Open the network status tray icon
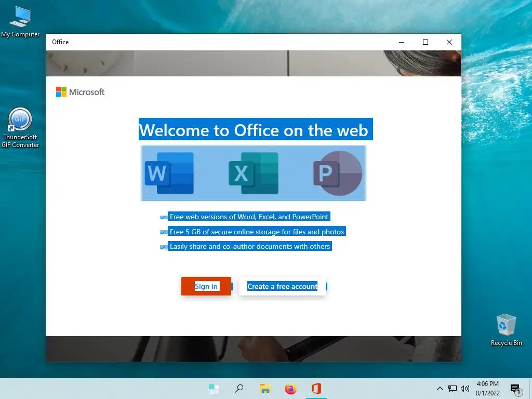 coord(453,389)
